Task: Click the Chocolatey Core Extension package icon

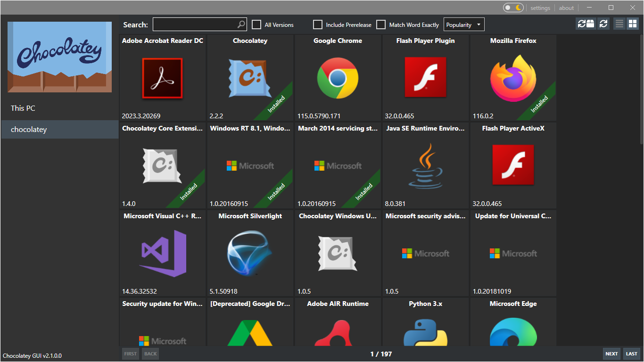Action: 162,166
